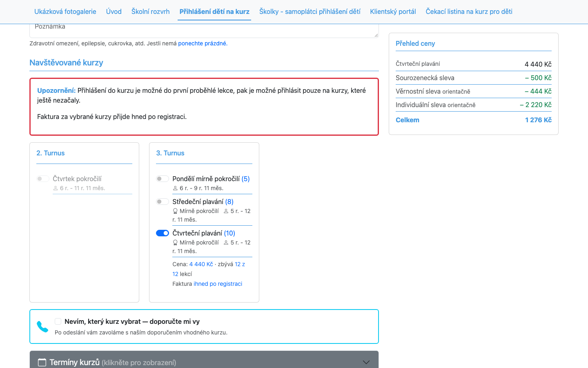Click award level icon under Středeční plavání
588x368 pixels.
click(175, 211)
